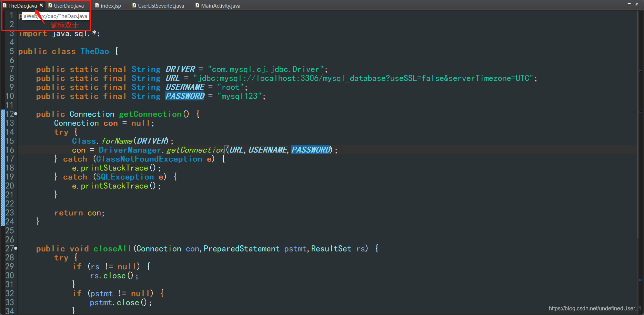
Task: Collapse the getConnection method fold on line 12
Action: pos(16,114)
